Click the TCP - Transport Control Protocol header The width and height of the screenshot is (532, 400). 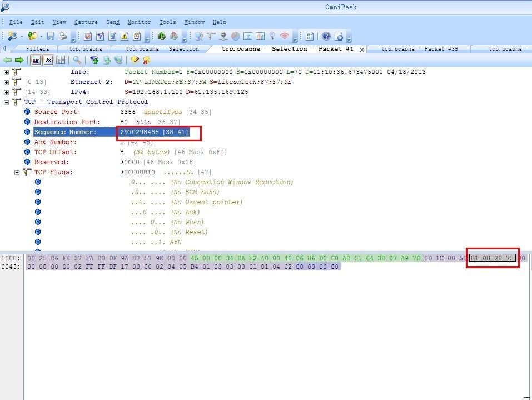tap(86, 102)
